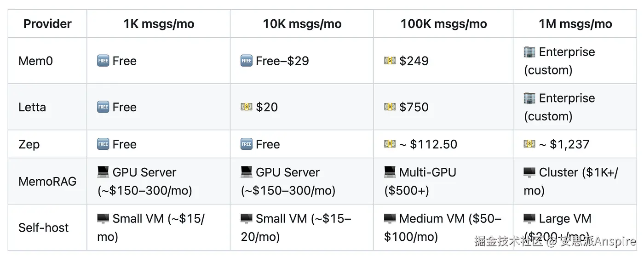Screen dimensions: 644x256
Task: Click the money icon beside $750
Action: point(390,107)
